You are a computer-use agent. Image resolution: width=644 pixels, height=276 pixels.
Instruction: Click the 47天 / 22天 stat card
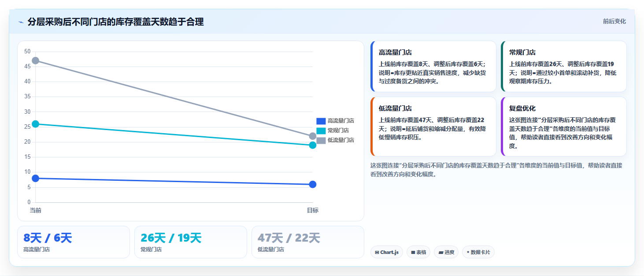pos(308,242)
